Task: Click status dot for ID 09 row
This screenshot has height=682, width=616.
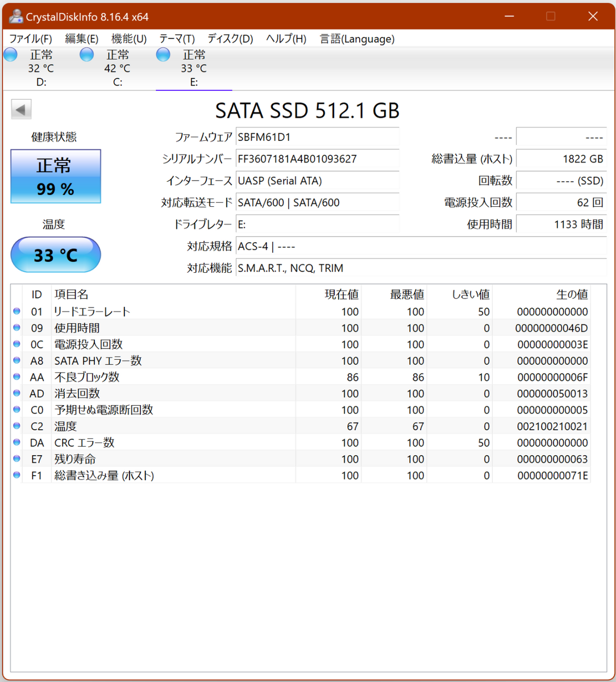Action: coord(16,327)
